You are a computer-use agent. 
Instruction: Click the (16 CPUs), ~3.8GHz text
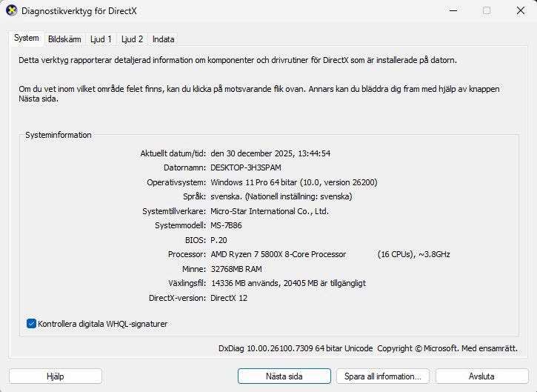(x=414, y=254)
